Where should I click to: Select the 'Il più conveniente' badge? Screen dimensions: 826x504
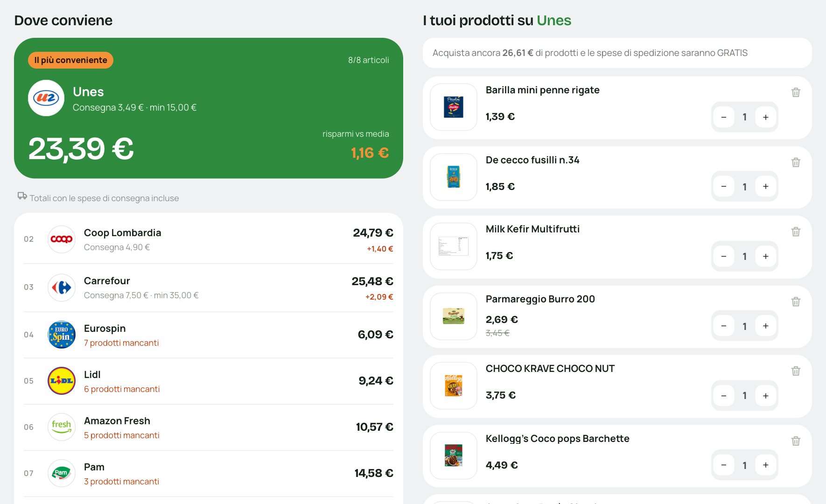70,60
